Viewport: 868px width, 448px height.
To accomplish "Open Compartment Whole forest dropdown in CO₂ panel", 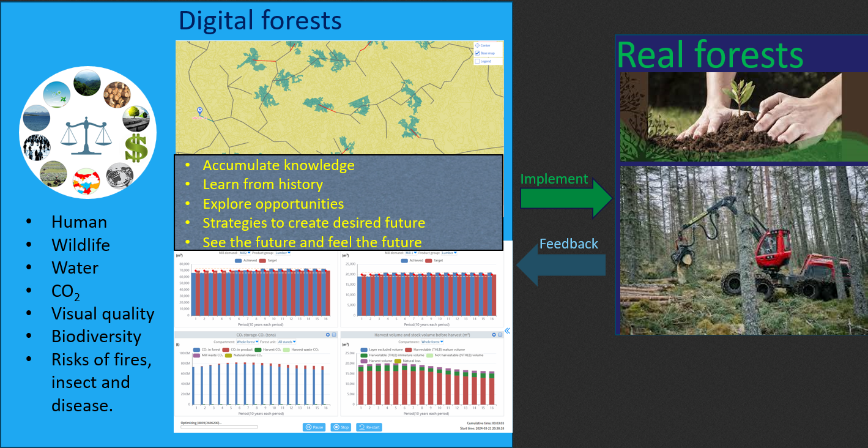I will click(247, 342).
